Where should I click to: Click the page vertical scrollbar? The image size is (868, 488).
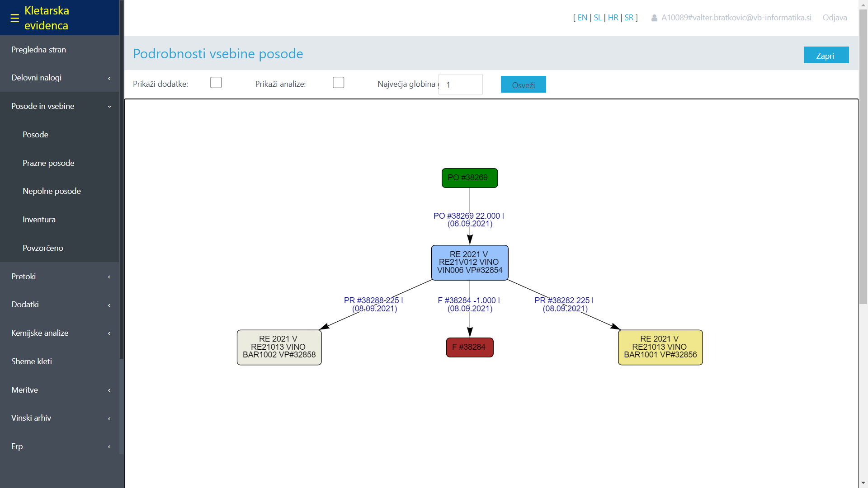pos(863,156)
